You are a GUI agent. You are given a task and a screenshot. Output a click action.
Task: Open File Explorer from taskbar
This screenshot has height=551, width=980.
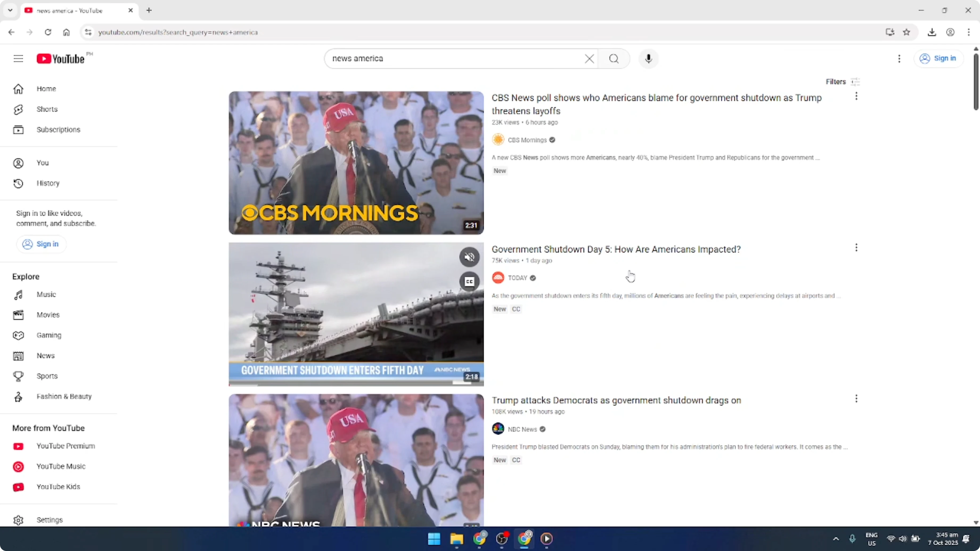pyautogui.click(x=456, y=539)
